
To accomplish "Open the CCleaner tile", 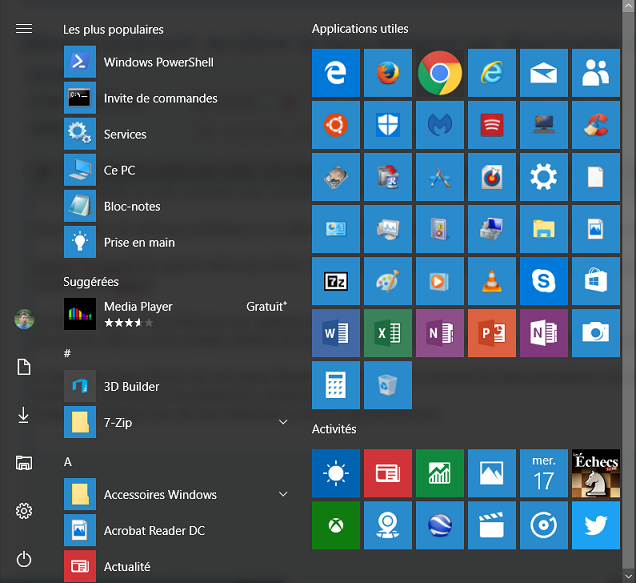I will pos(595,125).
